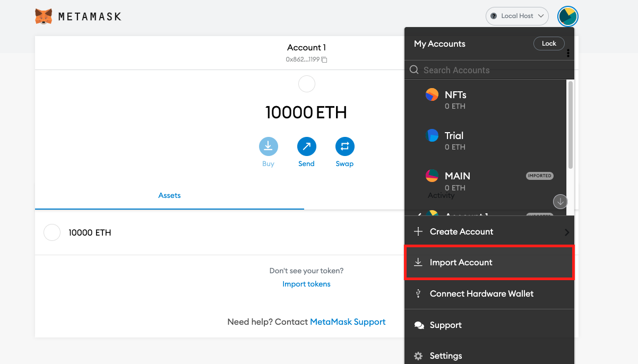
Task: Click the search magnifier icon
Action: coord(415,70)
